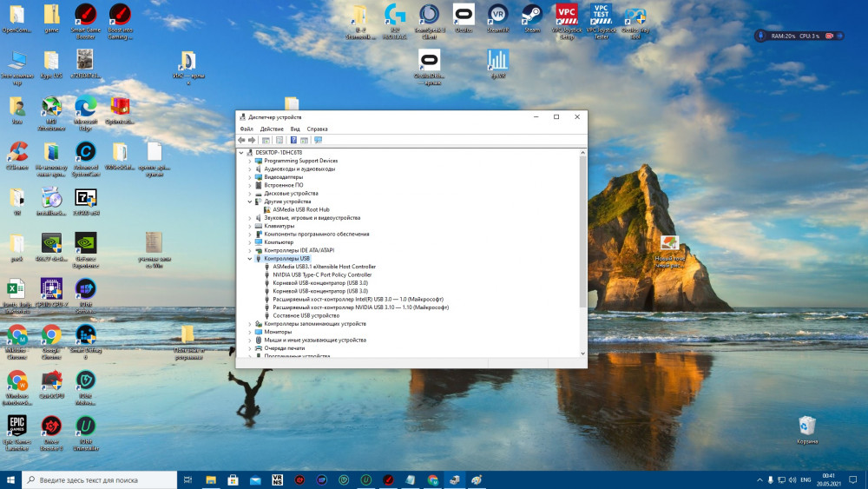
Task: Collapse the Контроллеры USB category
Action: (250, 259)
